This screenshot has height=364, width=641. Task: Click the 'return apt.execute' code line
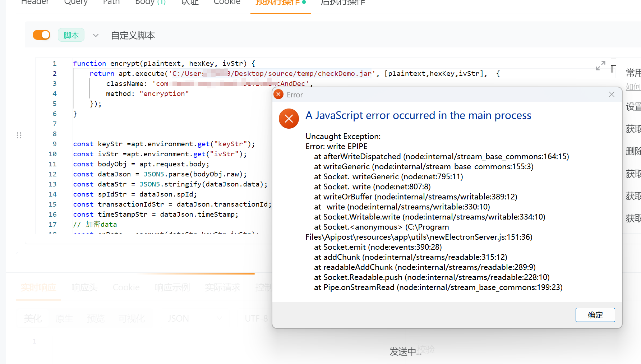[295, 74]
